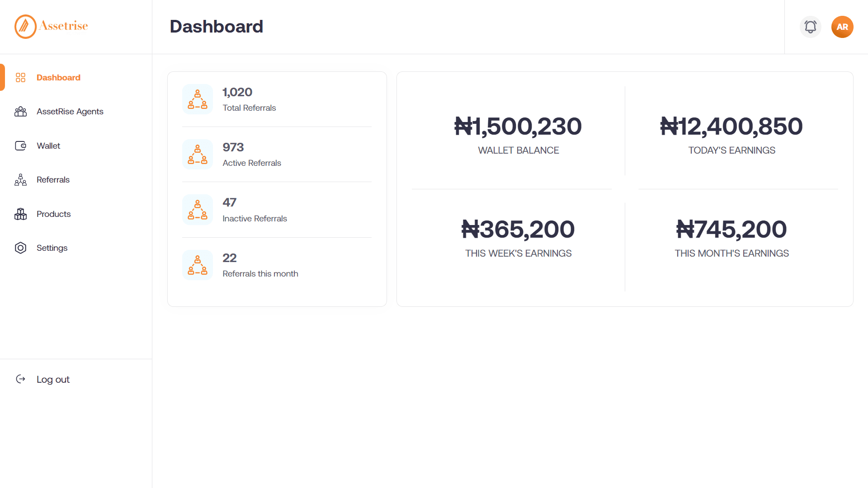The height and width of the screenshot is (488, 868).
Task: Click the This Month's Earnings figure
Action: click(731, 229)
